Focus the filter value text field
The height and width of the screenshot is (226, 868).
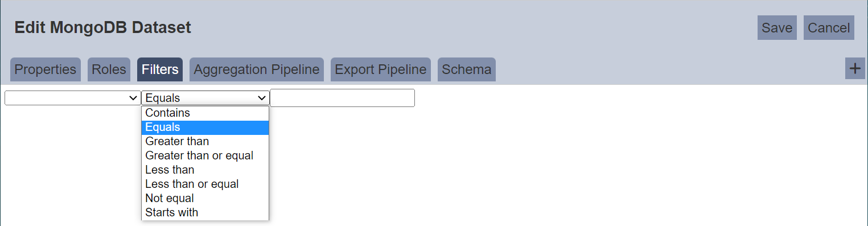point(343,98)
